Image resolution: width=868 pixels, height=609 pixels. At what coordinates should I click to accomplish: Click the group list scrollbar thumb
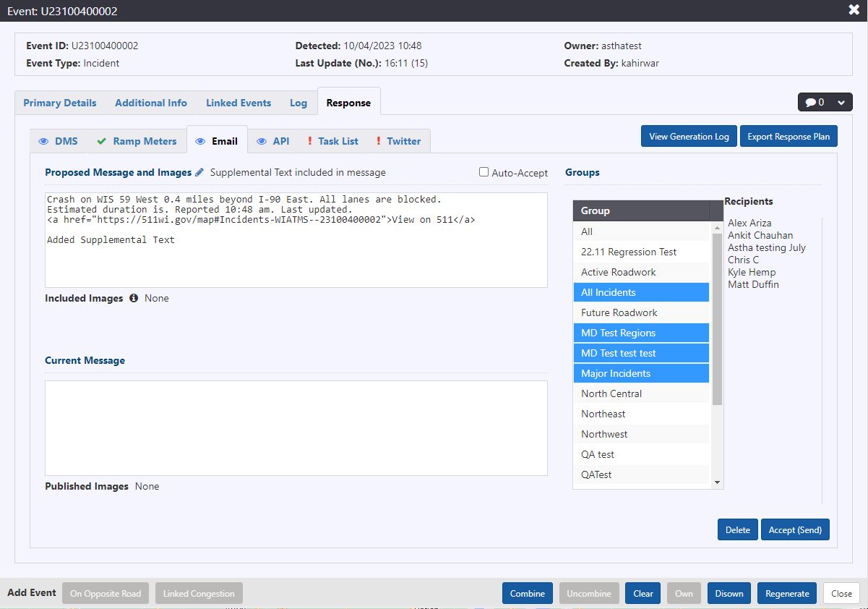click(717, 318)
